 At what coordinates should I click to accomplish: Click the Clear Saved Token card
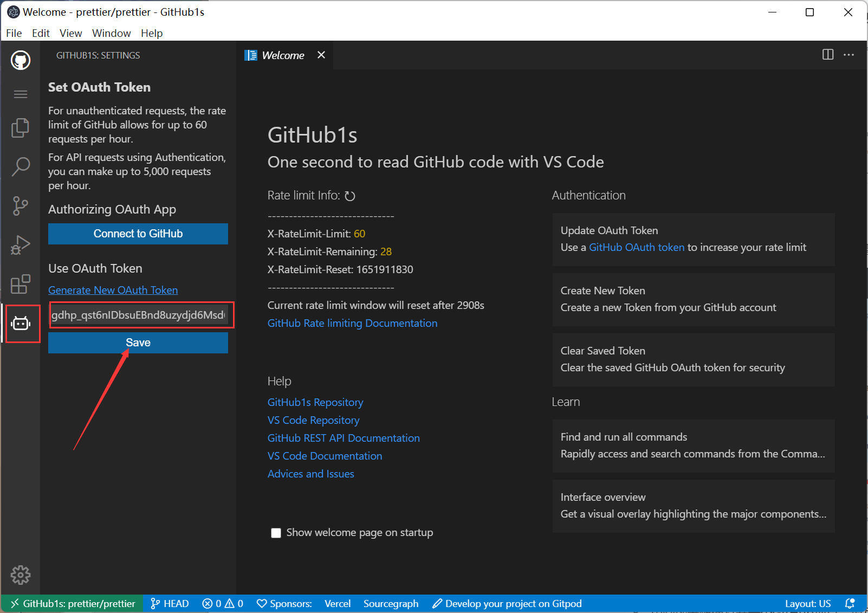click(x=694, y=359)
